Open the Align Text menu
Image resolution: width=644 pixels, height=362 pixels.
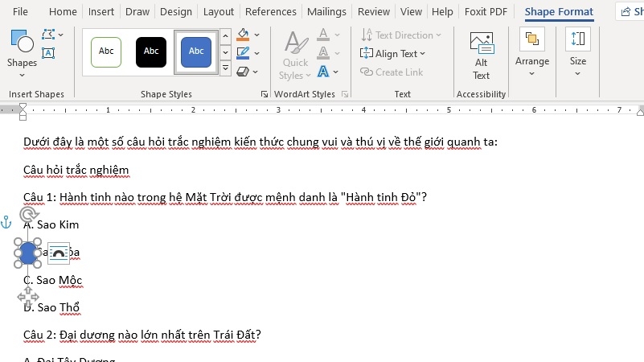tap(392, 53)
